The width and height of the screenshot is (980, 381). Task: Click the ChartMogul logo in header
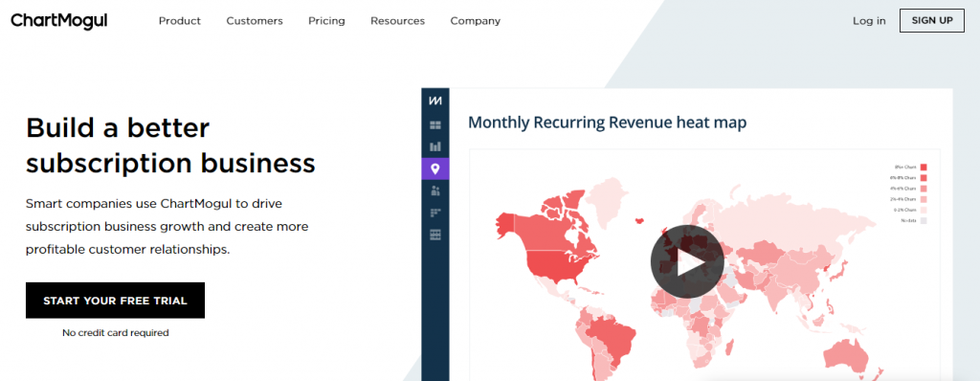(x=59, y=21)
